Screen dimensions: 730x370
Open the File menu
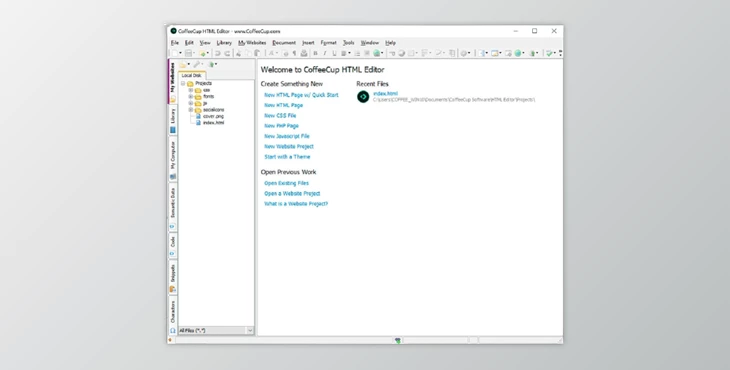175,43
